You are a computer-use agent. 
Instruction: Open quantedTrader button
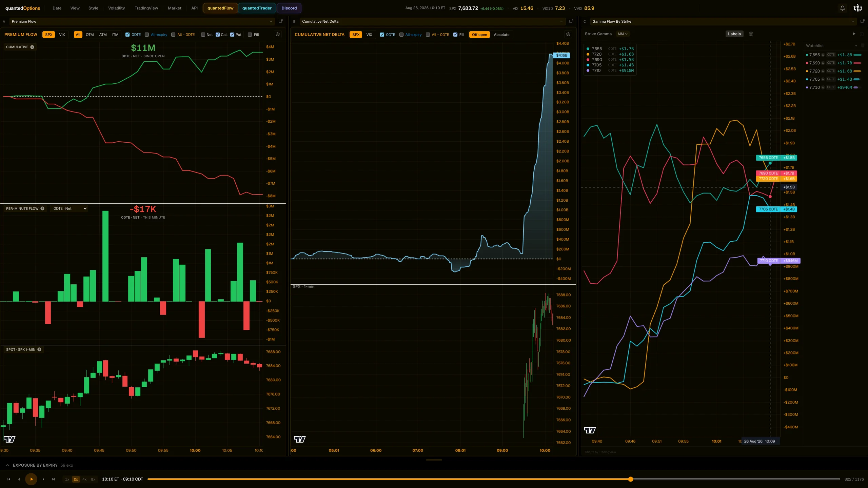[x=257, y=8]
